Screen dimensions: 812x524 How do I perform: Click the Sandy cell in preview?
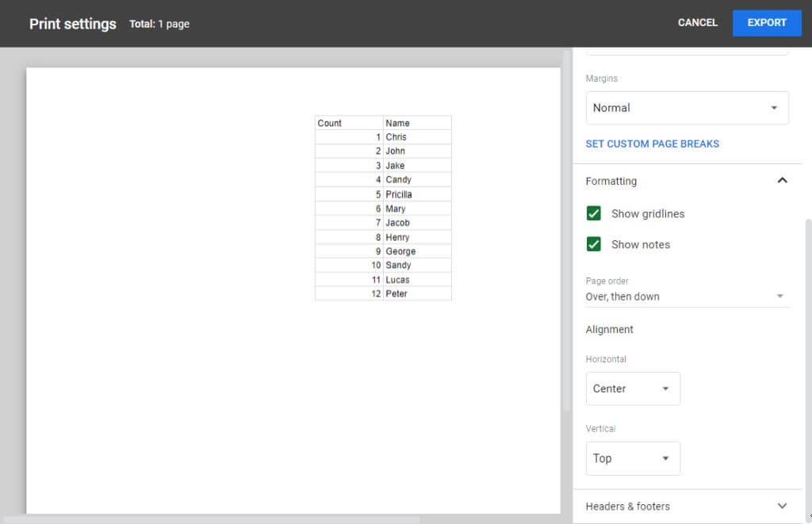pyautogui.click(x=417, y=265)
